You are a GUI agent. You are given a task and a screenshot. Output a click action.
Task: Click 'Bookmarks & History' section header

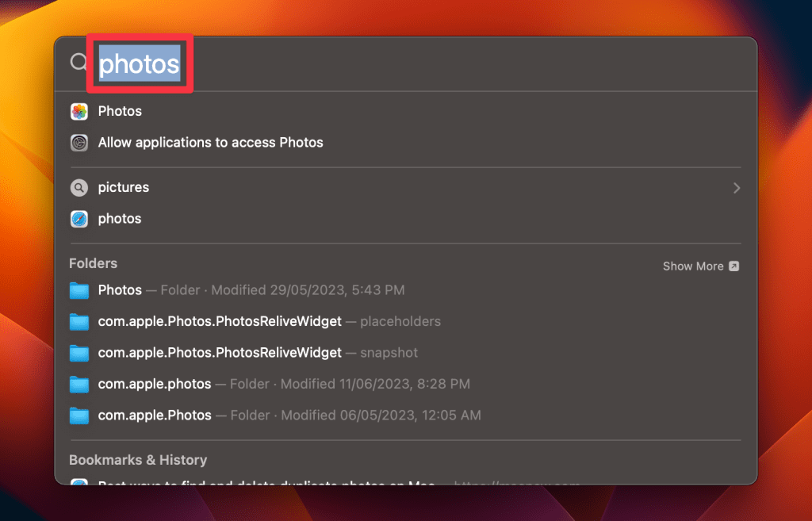point(138,460)
